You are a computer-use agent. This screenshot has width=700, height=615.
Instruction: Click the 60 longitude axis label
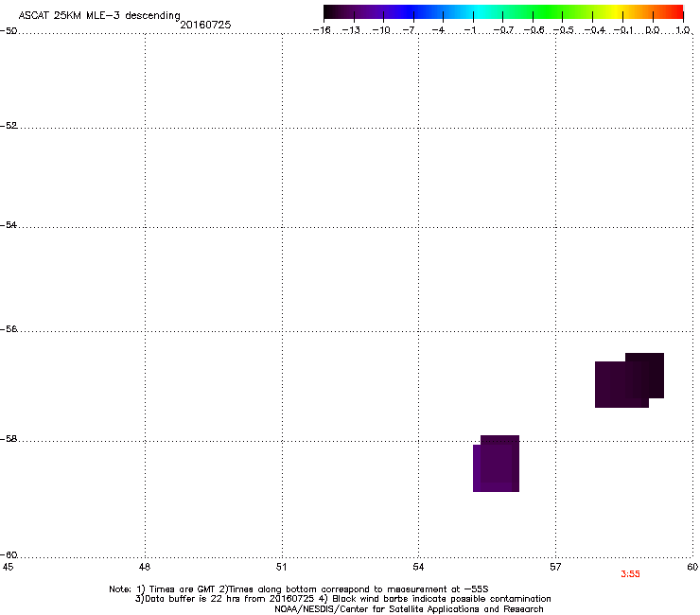(x=692, y=567)
